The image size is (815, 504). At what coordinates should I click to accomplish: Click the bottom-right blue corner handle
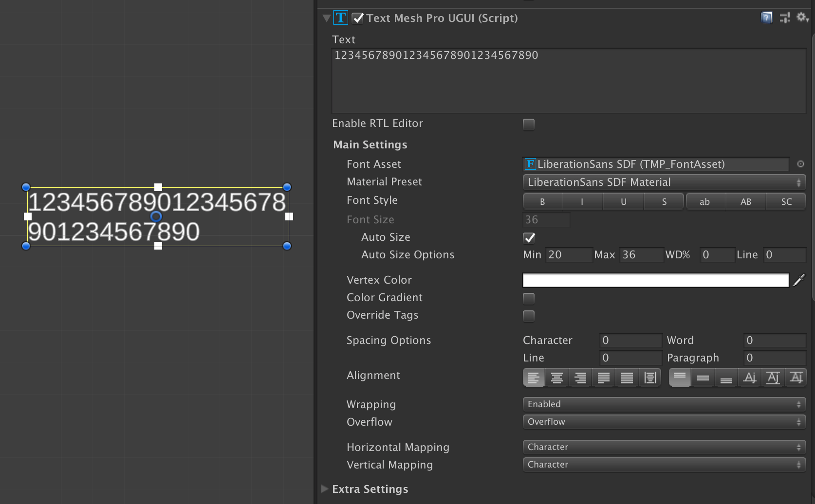pos(287,246)
